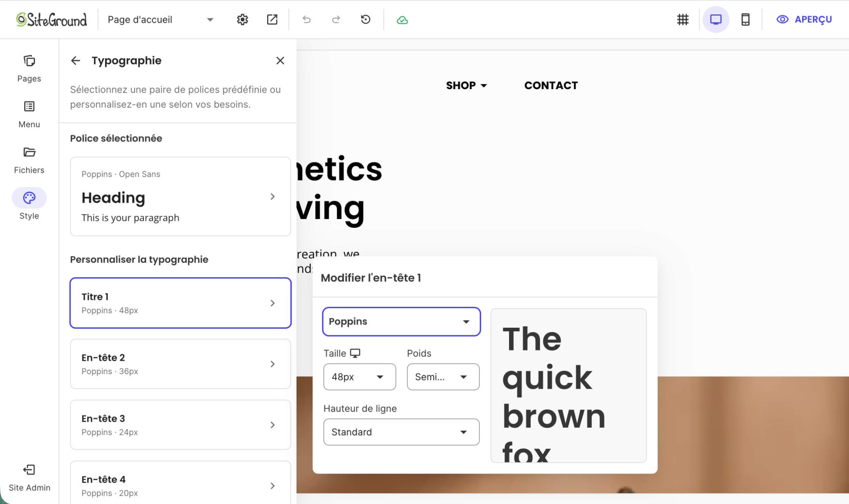Click the 'Modifier l'en-tête 1' popup title
This screenshot has height=504, width=849.
click(x=371, y=278)
